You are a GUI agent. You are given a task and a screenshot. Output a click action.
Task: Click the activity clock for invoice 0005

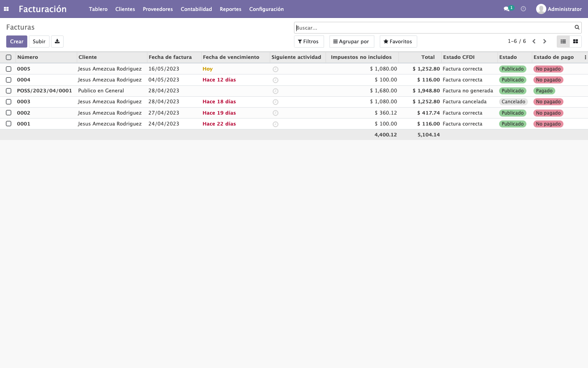coord(275,69)
